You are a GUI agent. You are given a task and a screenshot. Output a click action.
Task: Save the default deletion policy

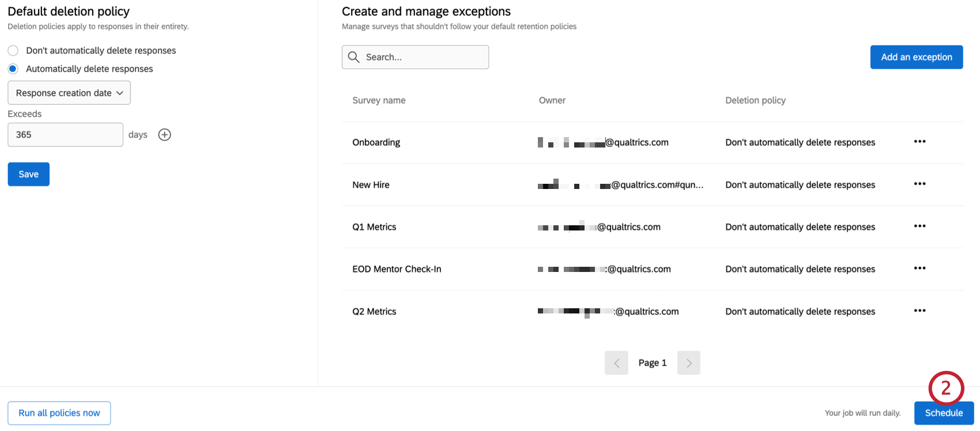(x=28, y=174)
